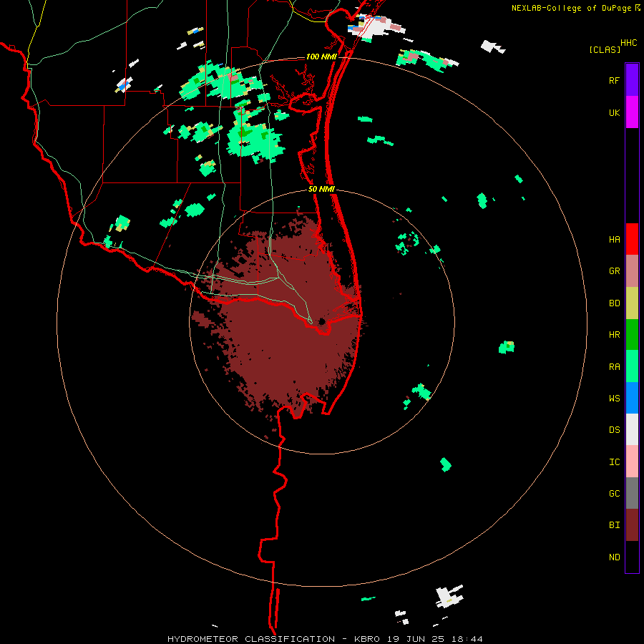Click the "NEXLAB-College of DuPage" credit text

[571, 8]
